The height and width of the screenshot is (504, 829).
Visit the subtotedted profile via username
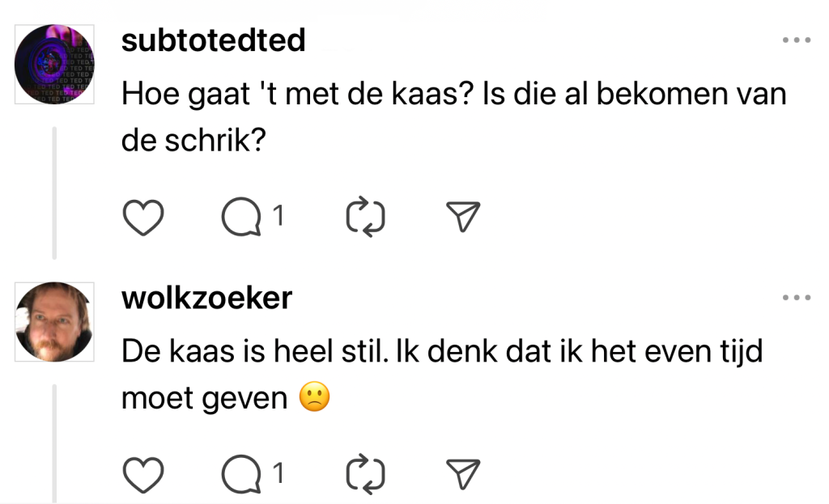click(213, 40)
